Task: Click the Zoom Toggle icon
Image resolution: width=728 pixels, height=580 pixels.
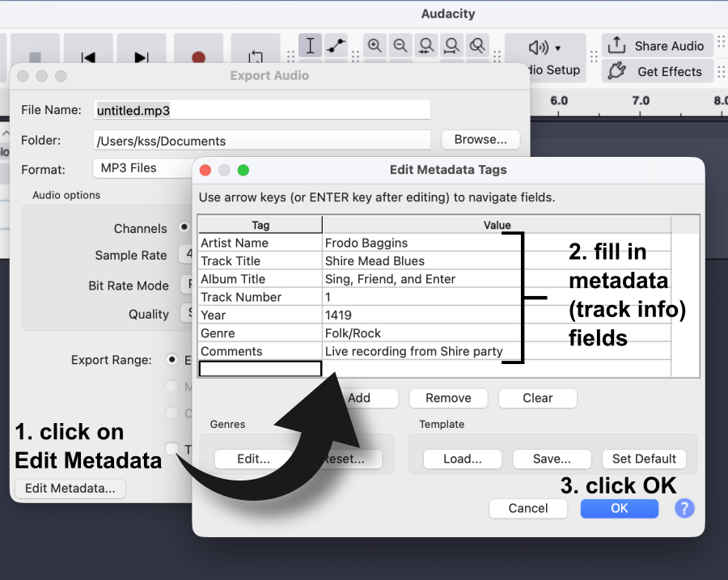Action: (x=477, y=45)
